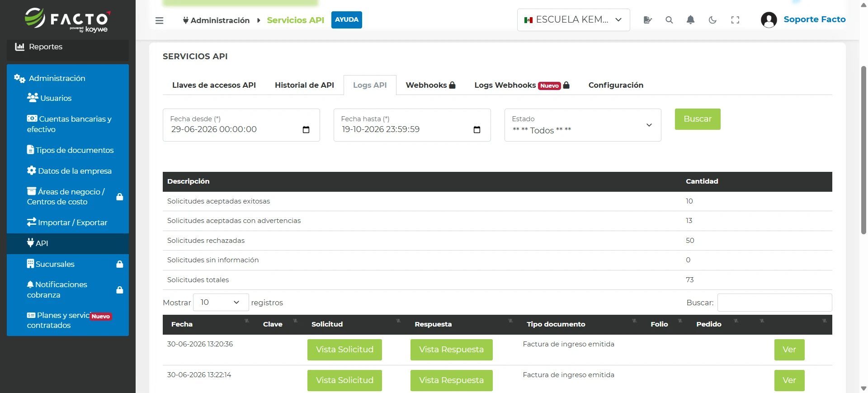This screenshot has height=393, width=868.
Task: Switch to Logs Webhooks tab
Action: pos(522,85)
